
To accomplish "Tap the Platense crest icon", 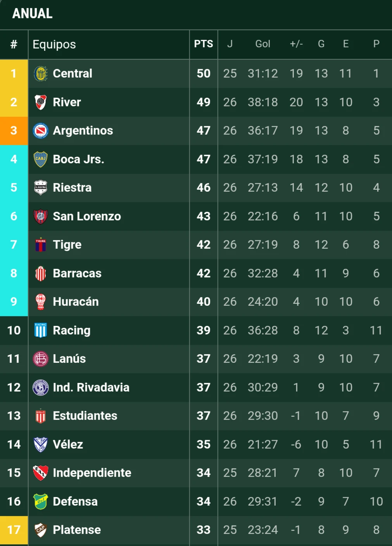I will point(41,530).
